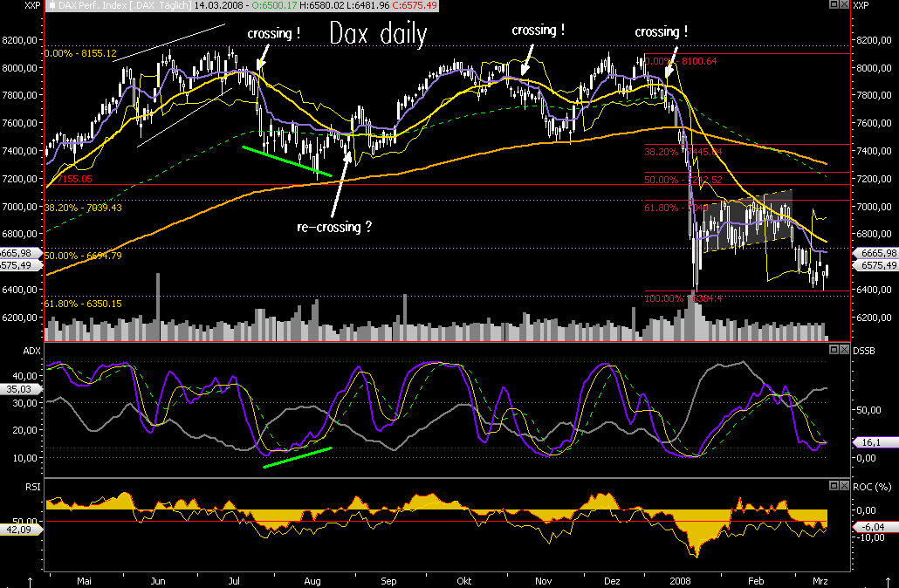Close the main DAX price panel
The height and width of the screenshot is (588, 899).
[844, 4]
